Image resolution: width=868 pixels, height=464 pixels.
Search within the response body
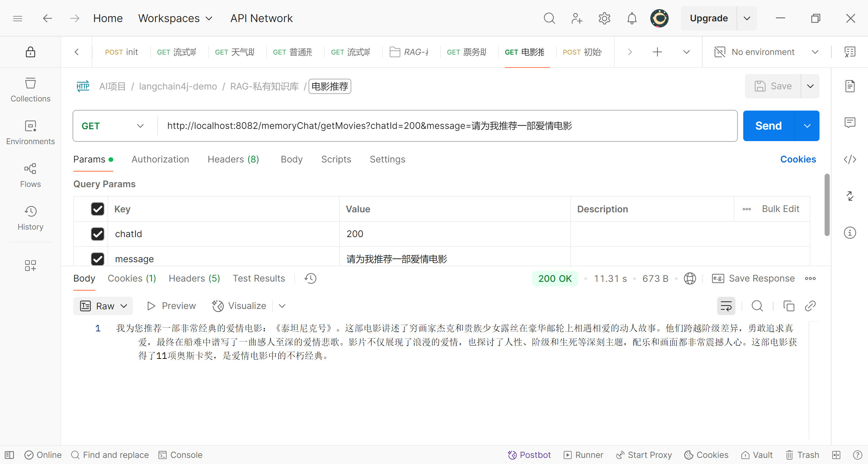757,306
